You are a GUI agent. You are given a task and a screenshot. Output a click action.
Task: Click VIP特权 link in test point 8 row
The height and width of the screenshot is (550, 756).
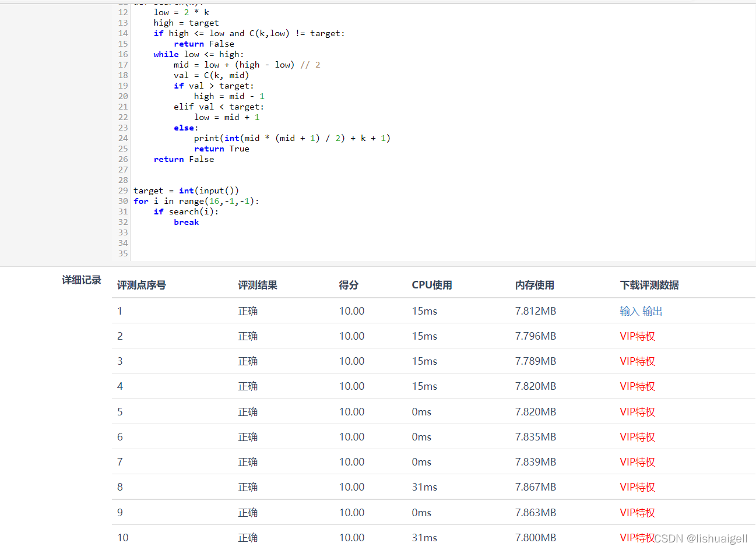point(638,487)
